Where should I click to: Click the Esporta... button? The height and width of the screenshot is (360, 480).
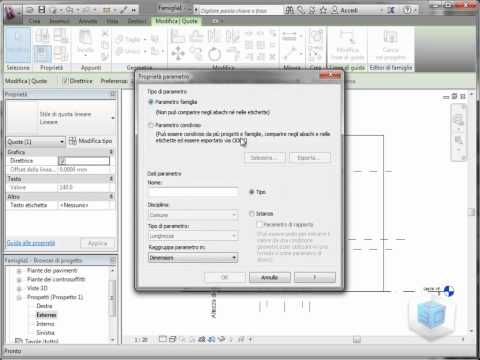click(x=310, y=157)
